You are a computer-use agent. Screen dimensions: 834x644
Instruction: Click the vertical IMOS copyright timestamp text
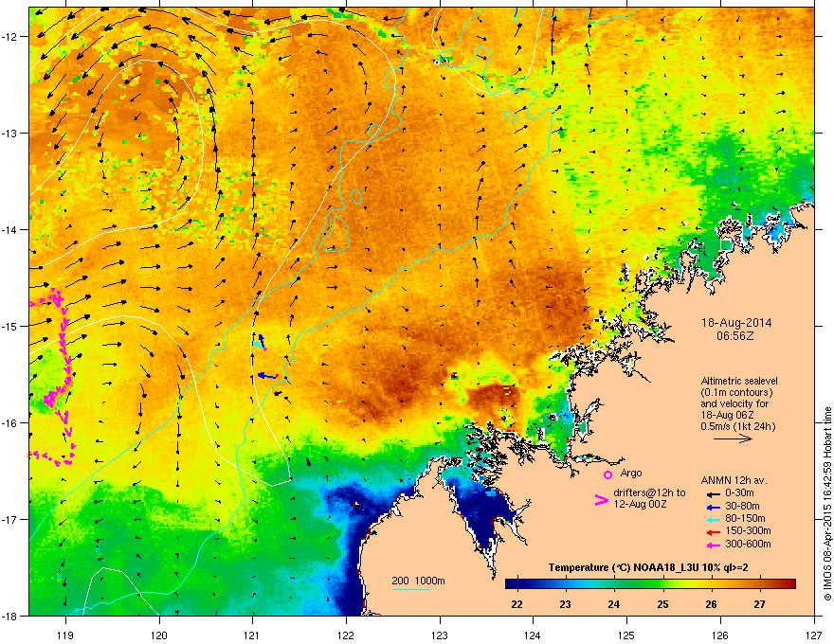pyautogui.click(x=827, y=504)
